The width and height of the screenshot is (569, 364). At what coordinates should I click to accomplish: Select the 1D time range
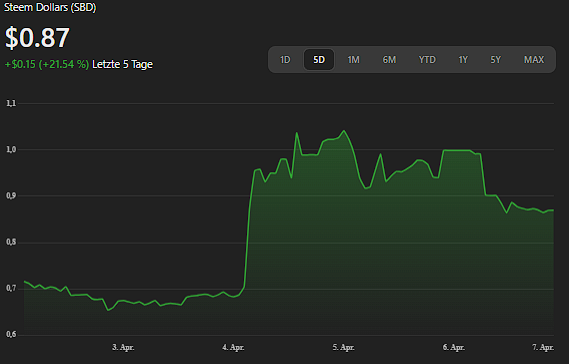pyautogui.click(x=285, y=60)
